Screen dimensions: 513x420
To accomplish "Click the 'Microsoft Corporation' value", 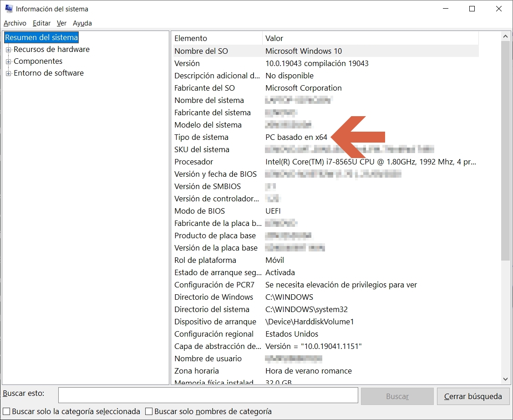I will point(304,88).
